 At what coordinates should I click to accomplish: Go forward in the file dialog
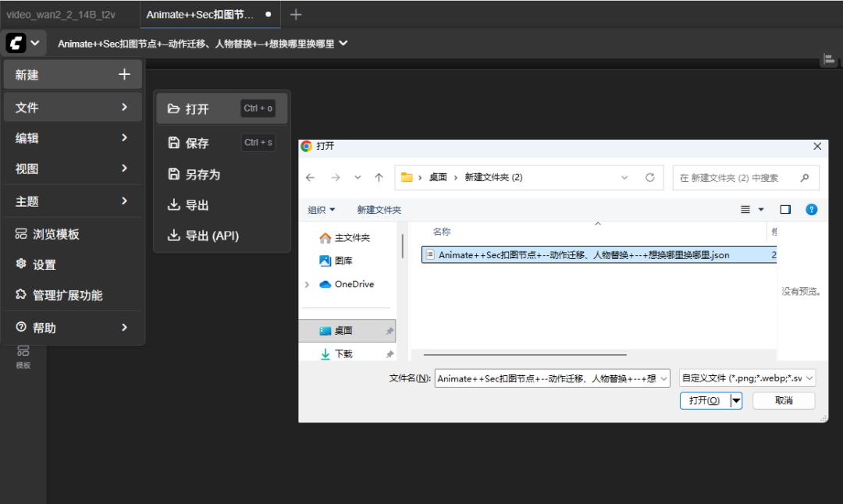click(336, 177)
